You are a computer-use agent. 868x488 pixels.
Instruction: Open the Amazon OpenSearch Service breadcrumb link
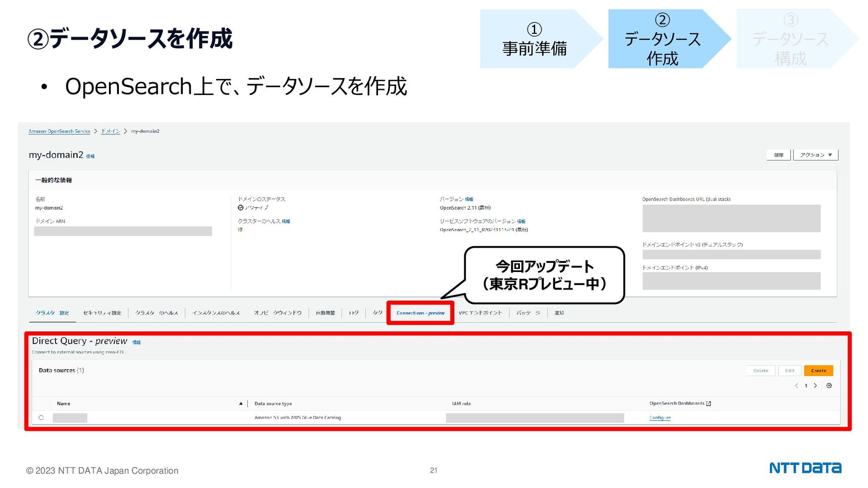[59, 131]
